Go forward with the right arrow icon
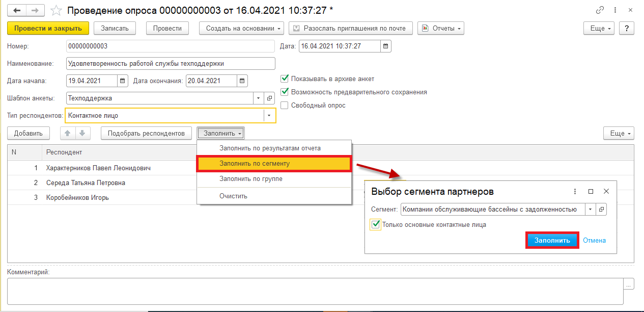 35,10
